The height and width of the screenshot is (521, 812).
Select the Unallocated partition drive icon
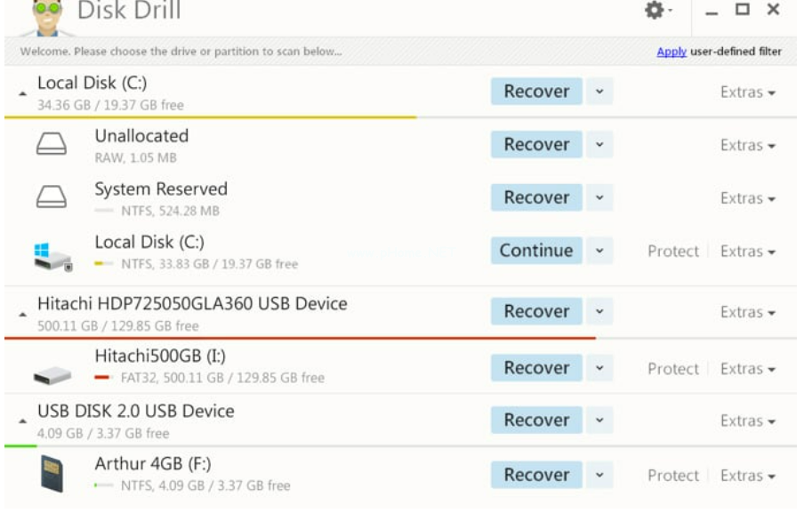pos(51,146)
